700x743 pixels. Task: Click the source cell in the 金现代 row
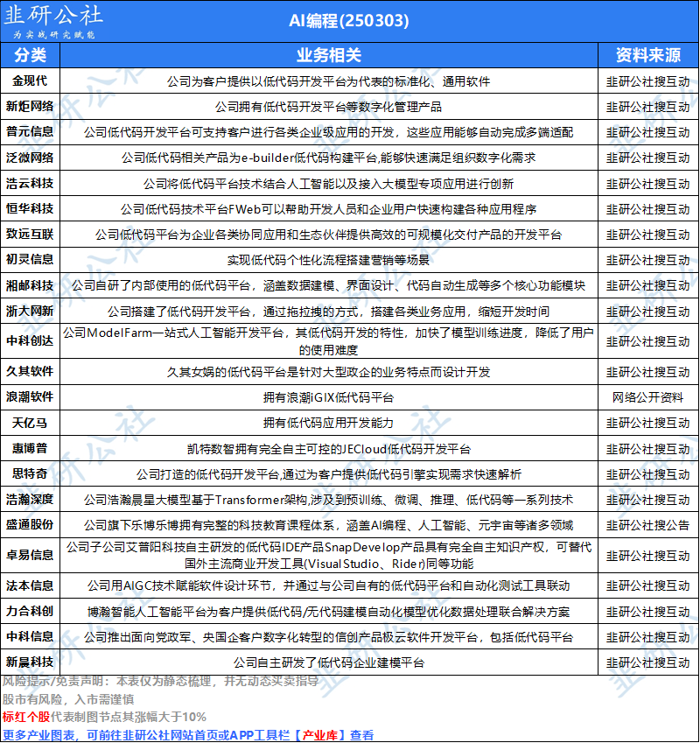point(647,81)
